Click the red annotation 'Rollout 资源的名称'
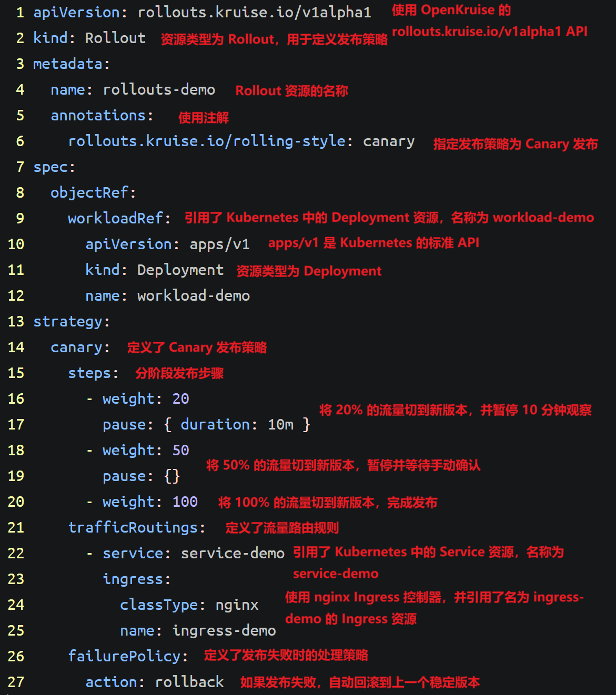616x695 pixels. (x=291, y=91)
